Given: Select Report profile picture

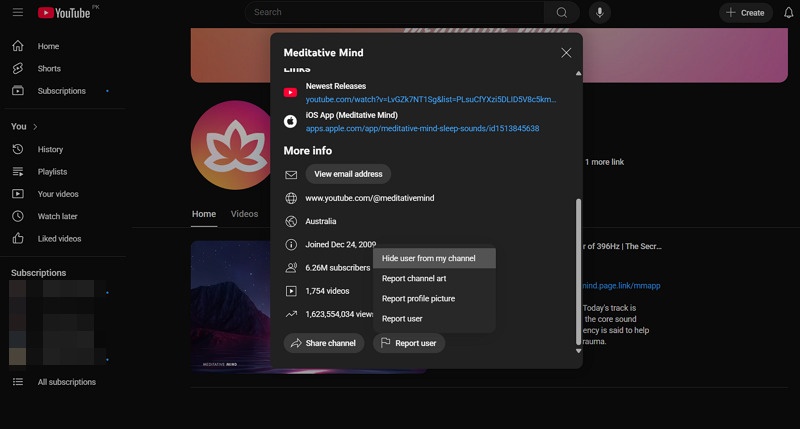Looking at the screenshot, I should point(434,298).
